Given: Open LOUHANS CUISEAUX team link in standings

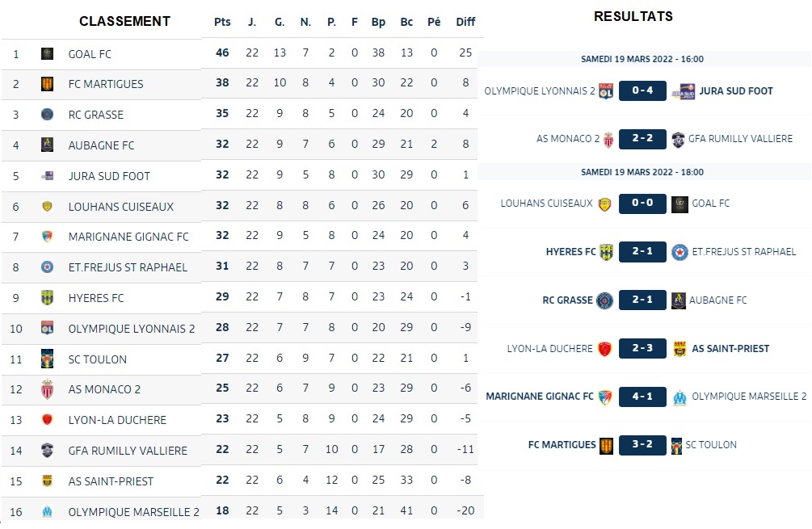Looking at the screenshot, I should click(120, 207).
